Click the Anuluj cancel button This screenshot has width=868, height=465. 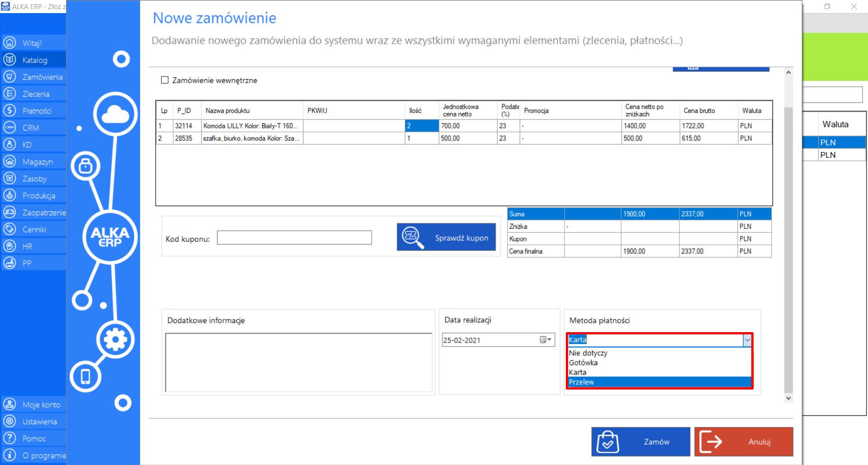(744, 442)
